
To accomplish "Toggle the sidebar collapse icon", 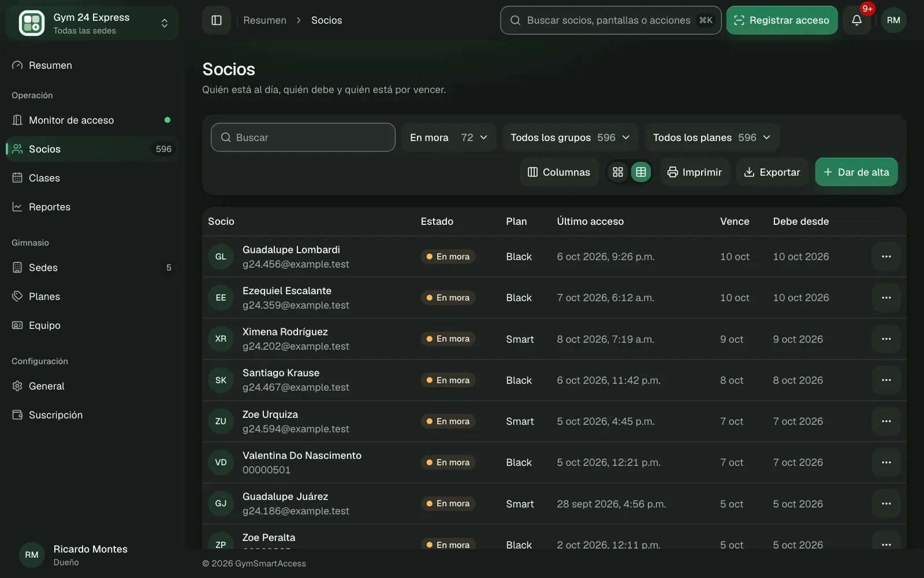I will [217, 20].
